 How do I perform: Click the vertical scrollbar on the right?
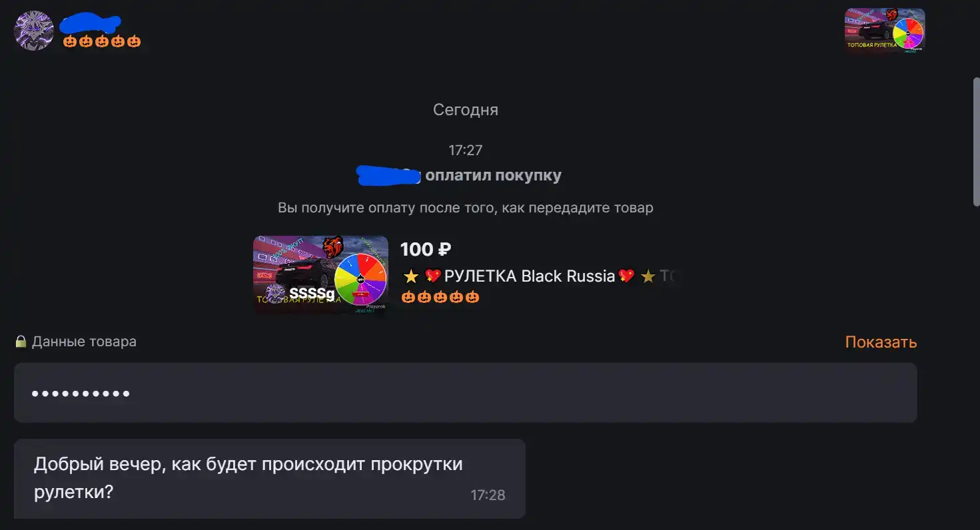click(976, 143)
